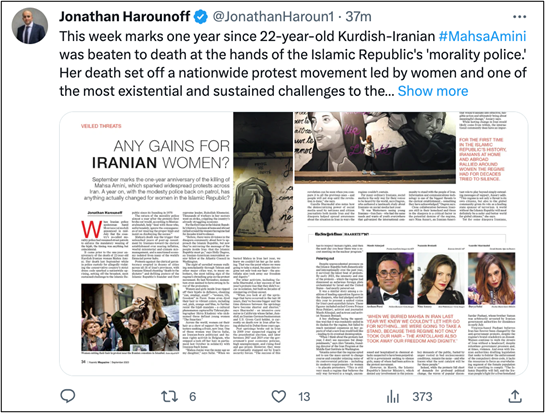Click the retweet count of 6
The width and height of the screenshot is (545, 413).
click(x=193, y=397)
